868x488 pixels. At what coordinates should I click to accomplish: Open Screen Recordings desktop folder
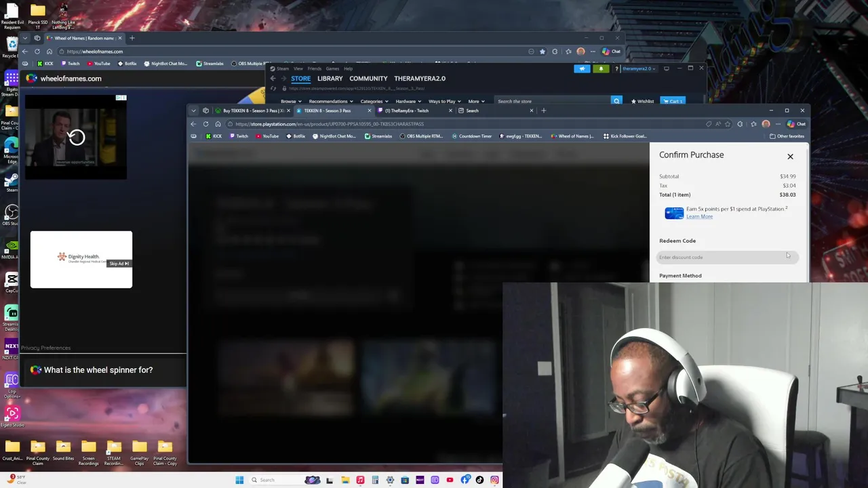pyautogui.click(x=88, y=452)
